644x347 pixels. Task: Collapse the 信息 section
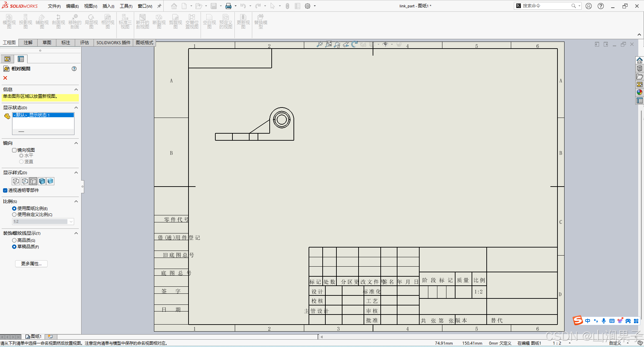(x=76, y=89)
